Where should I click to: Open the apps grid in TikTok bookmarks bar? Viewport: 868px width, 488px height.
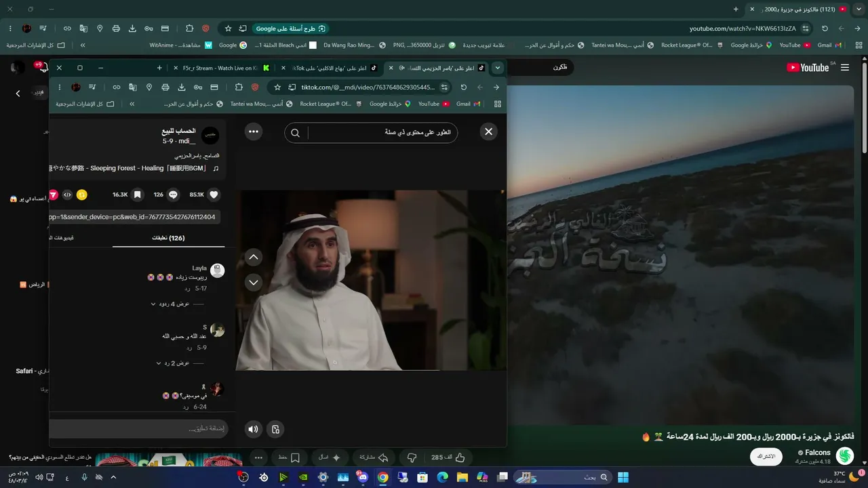[498, 104]
